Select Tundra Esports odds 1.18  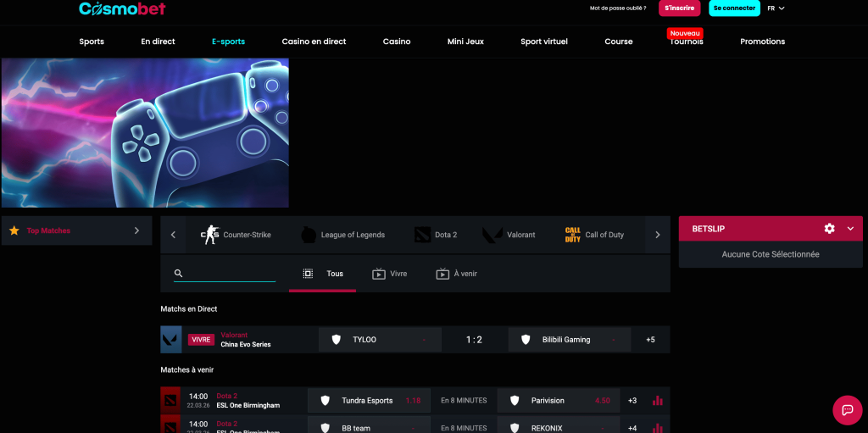click(414, 400)
